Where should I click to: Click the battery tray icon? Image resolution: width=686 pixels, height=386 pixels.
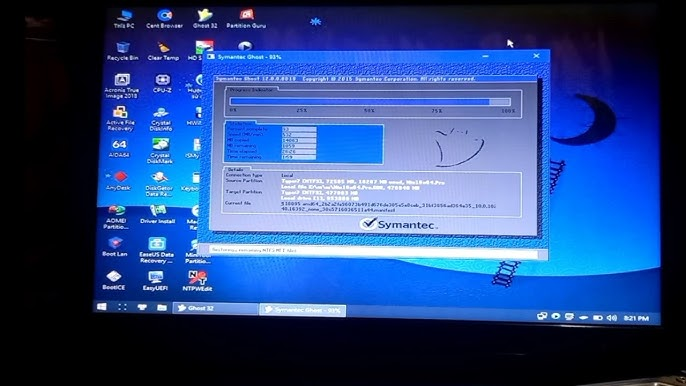point(598,318)
